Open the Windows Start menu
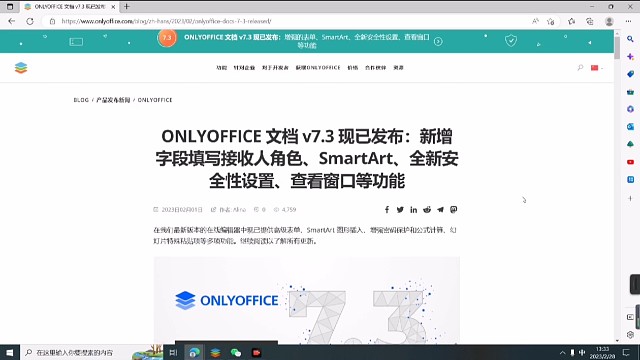This screenshot has width=640, height=360. click(x=9, y=352)
